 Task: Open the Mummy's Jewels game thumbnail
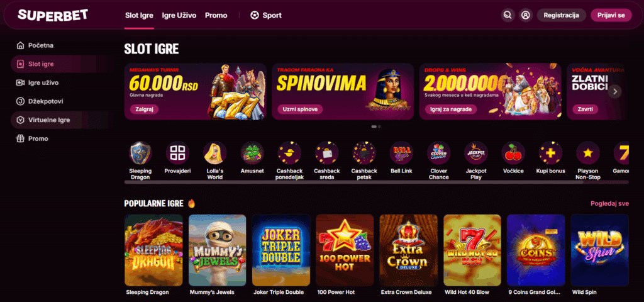217,250
